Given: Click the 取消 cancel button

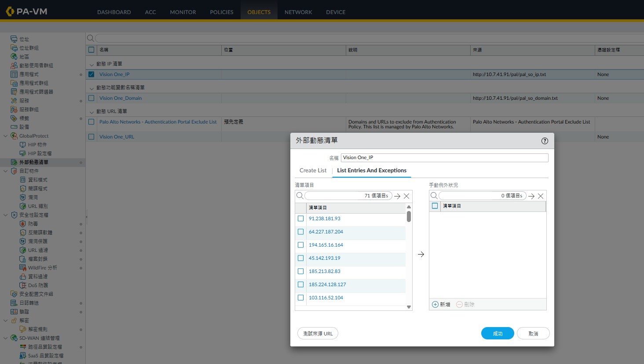Looking at the screenshot, I should pyautogui.click(x=533, y=334).
